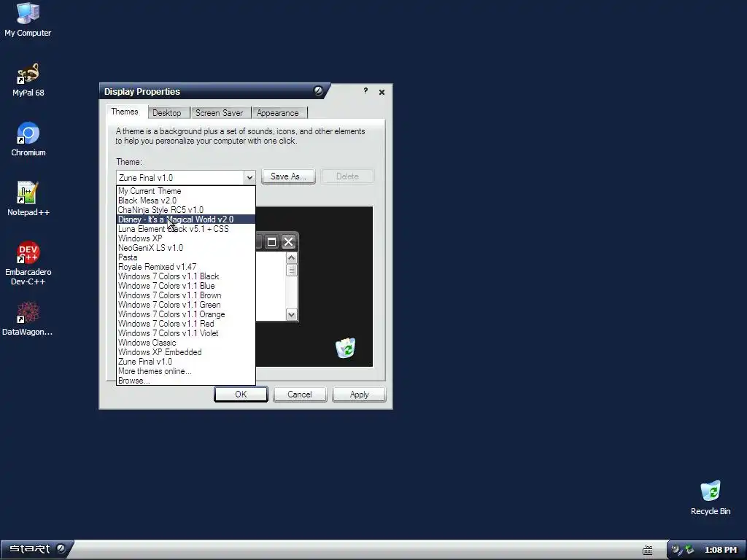Switch to the Appearance tab

[x=278, y=113]
